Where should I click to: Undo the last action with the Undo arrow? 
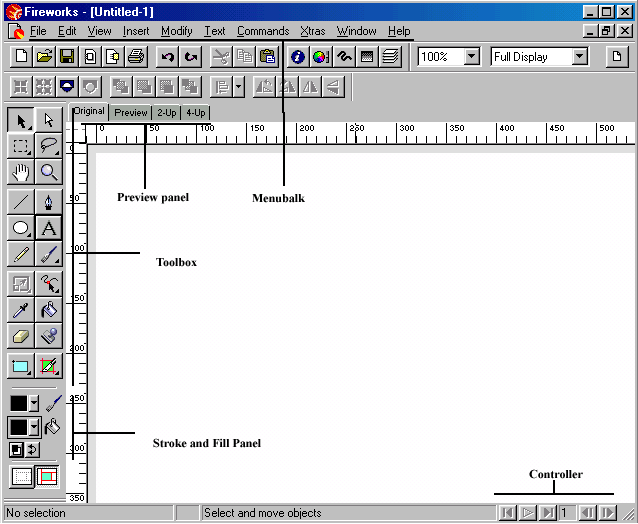[x=167, y=57]
